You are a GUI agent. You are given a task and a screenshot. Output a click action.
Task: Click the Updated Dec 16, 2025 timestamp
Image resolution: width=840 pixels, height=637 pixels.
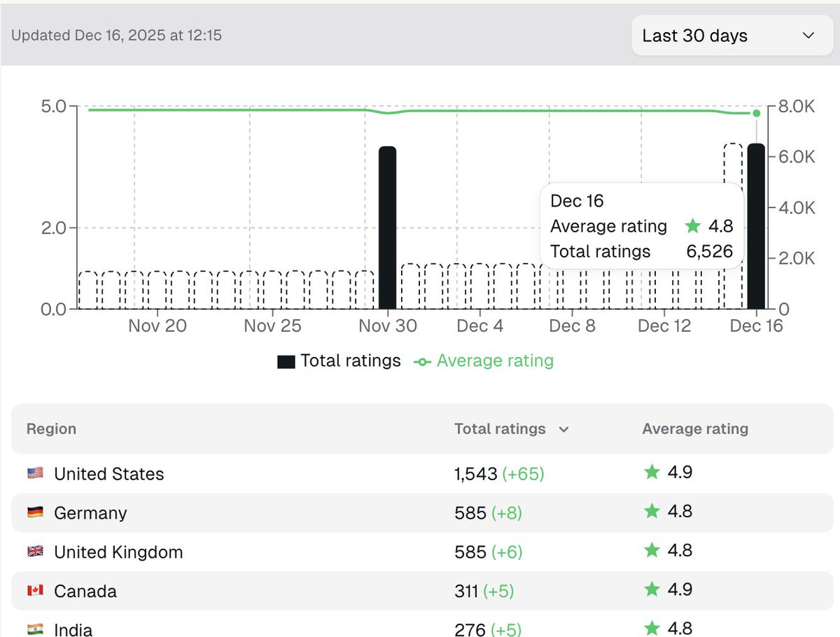(117, 35)
